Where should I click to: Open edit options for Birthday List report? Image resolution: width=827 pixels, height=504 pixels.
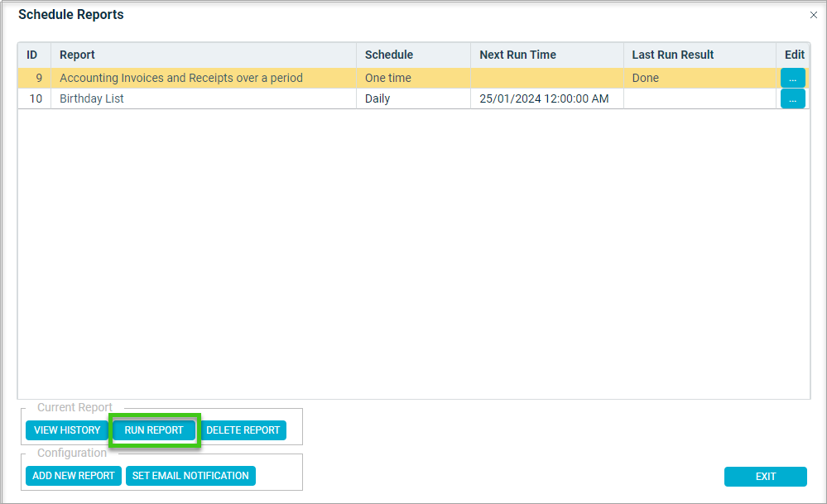coord(793,98)
